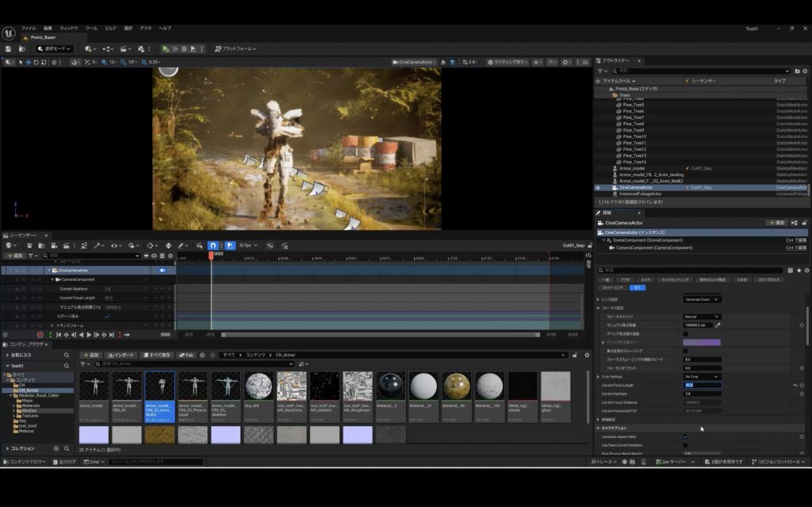Open the No Crop settings dropdown
812x507 pixels.
(x=702, y=376)
